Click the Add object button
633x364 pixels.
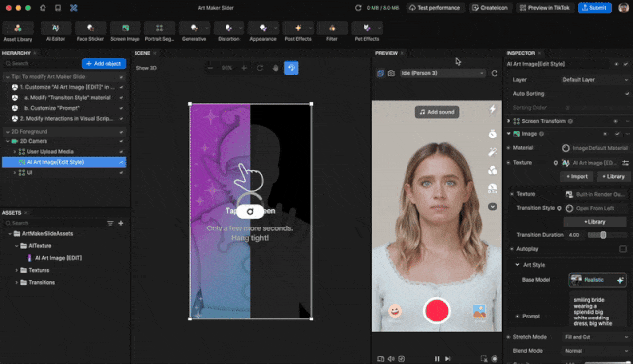104,63
